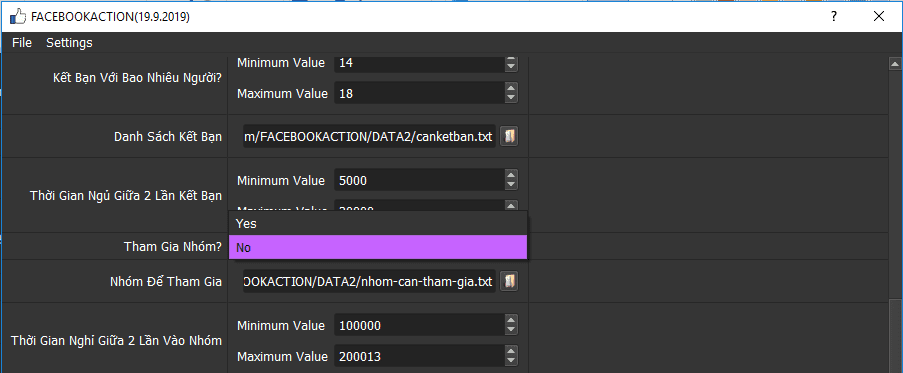903x373 pixels.
Task: Click the thumbs-up FACEBOOKACTION app icon
Action: 18,17
